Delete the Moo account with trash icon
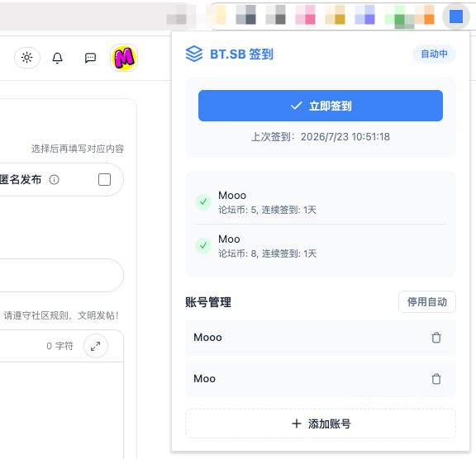 click(436, 379)
